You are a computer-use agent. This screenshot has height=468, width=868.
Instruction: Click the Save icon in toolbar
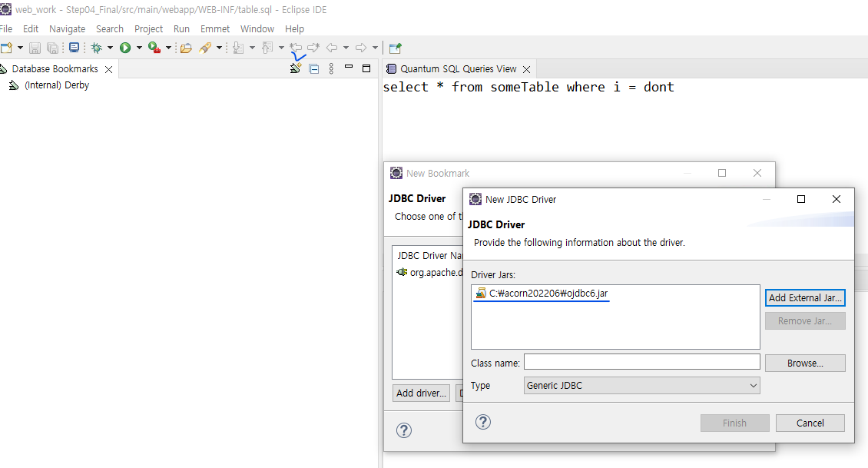tap(35, 48)
